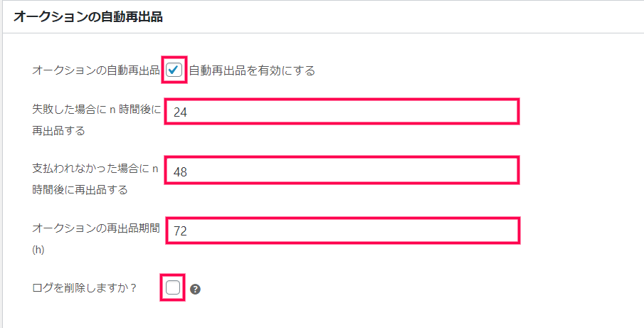Screen dimensions: 644x328
Task: Select the 失敗した場合に n 時間後に label
Action: (97, 110)
